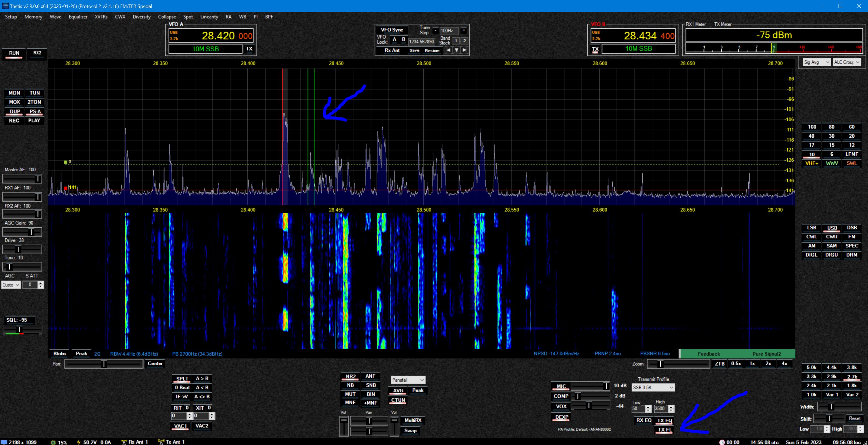Enable the MOX transmit toggle

point(14,102)
